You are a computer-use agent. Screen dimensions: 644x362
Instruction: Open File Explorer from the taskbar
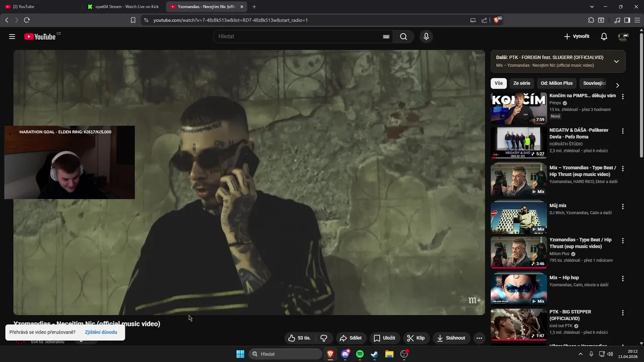pos(389,354)
